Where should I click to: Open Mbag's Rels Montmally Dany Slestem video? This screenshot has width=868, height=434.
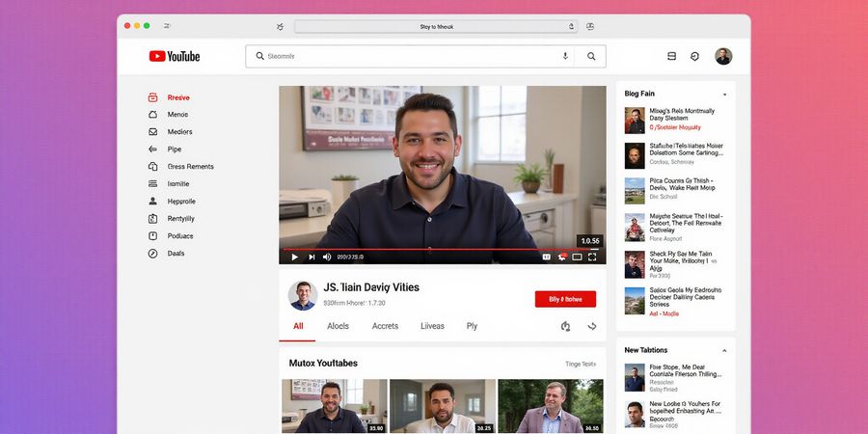point(674,119)
